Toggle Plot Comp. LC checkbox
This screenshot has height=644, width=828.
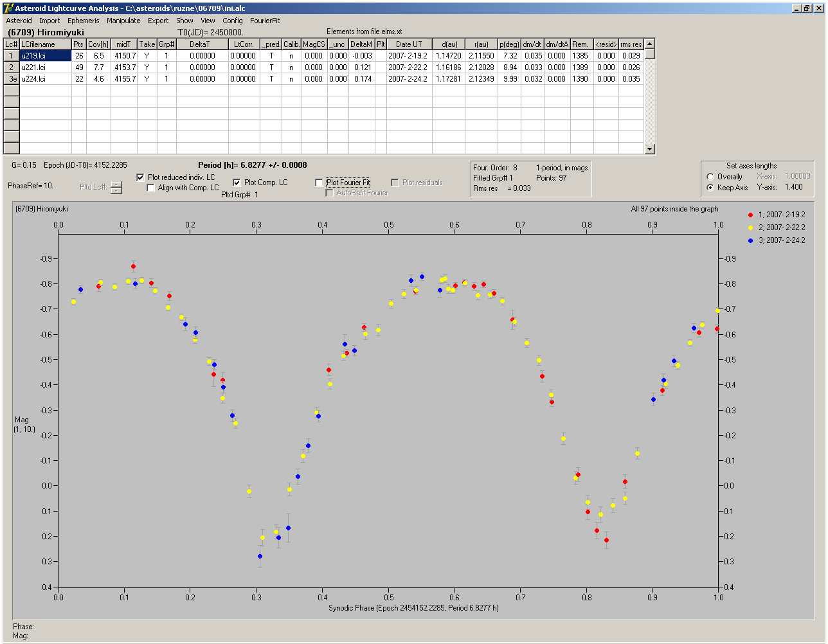[x=237, y=183]
